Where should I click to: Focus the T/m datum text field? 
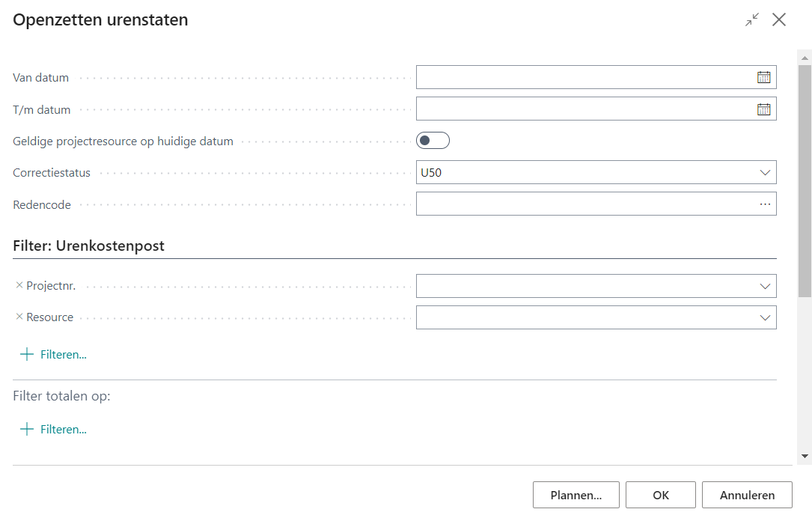pos(584,109)
